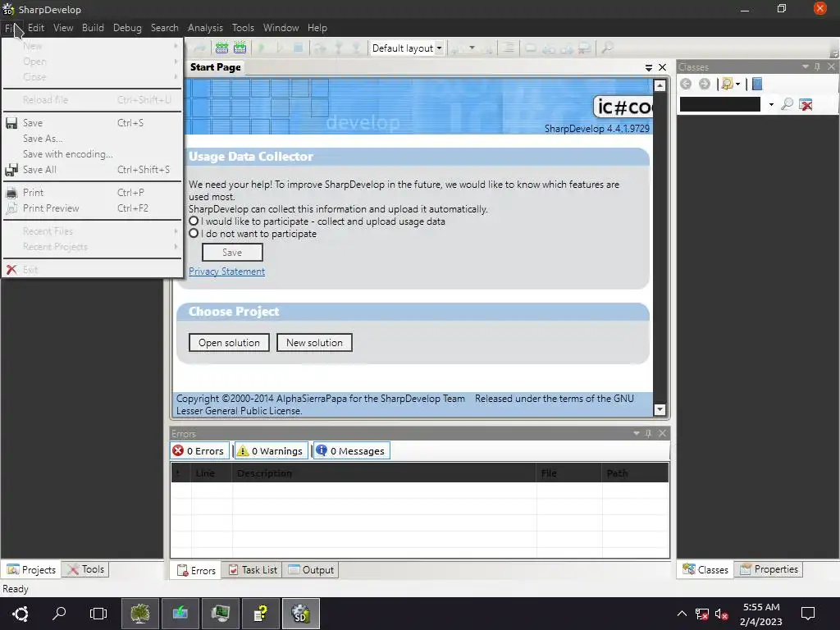Open the Errors panel options dropdown arrow
The height and width of the screenshot is (630, 840).
pos(636,433)
